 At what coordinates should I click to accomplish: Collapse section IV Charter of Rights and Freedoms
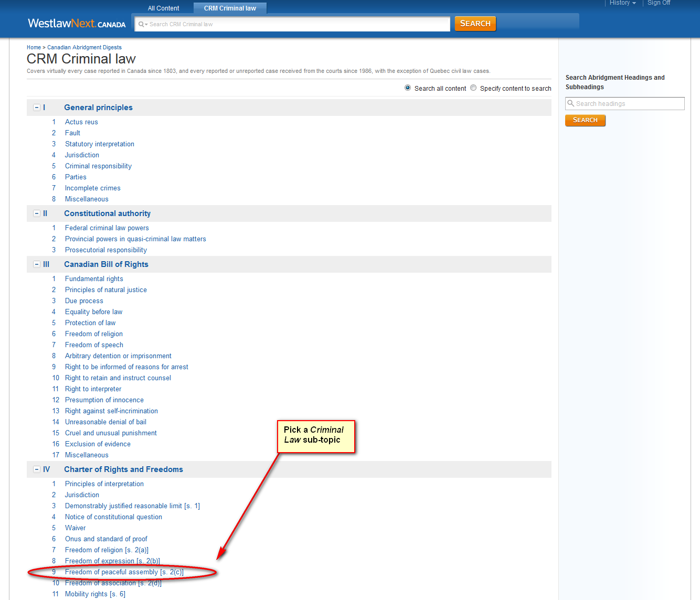click(x=37, y=469)
